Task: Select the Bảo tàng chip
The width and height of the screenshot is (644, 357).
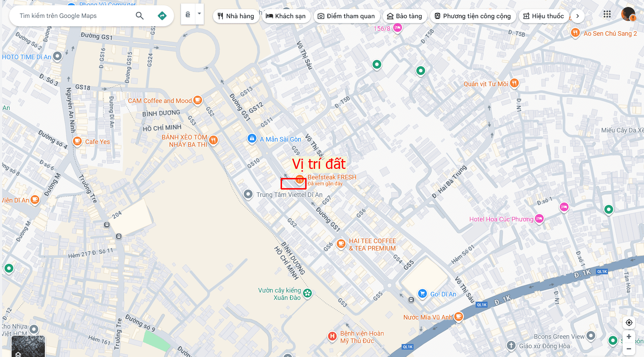Action: (x=405, y=16)
